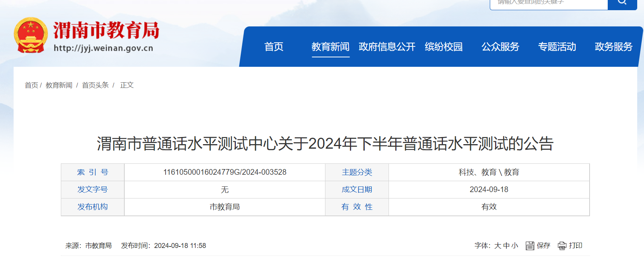Set font size to 小
644x257 pixels.
pyautogui.click(x=515, y=246)
